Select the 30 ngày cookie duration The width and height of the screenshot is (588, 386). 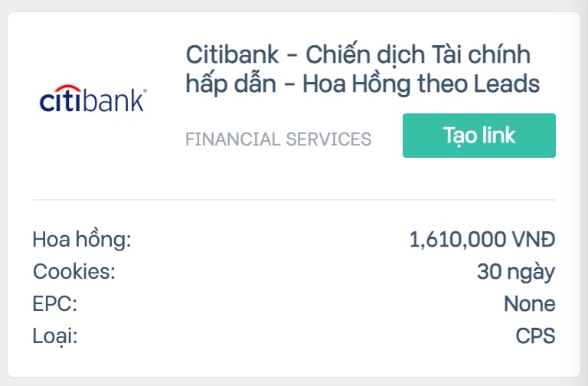[x=516, y=272]
